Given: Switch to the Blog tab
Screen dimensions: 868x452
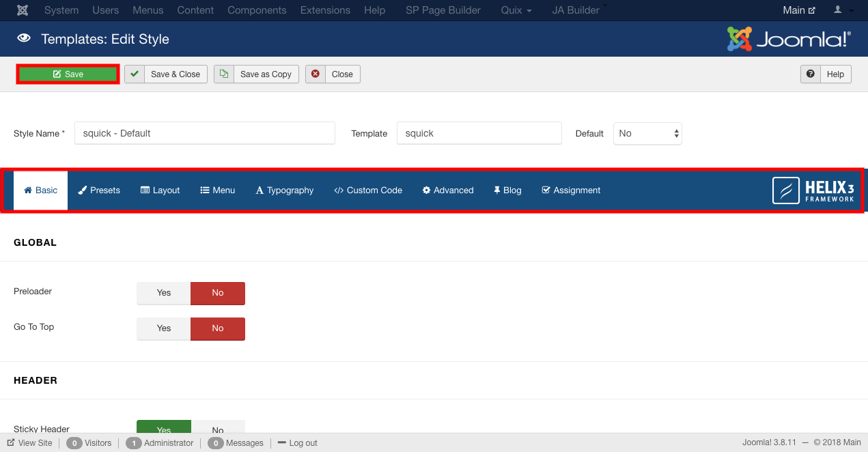Looking at the screenshot, I should (x=507, y=190).
